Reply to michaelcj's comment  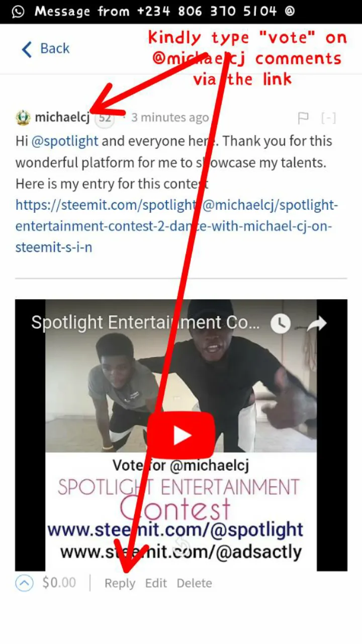click(x=120, y=583)
